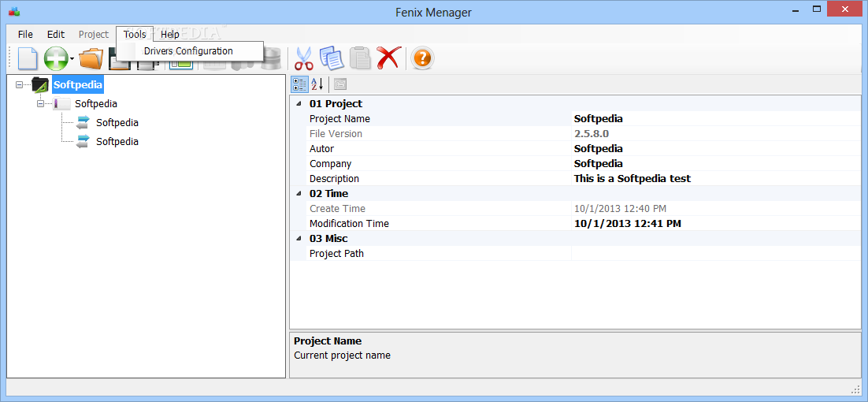The height and width of the screenshot is (402, 868).
Task: Click the '10/1/2013 12:40 PM' create time value
Action: tap(620, 208)
